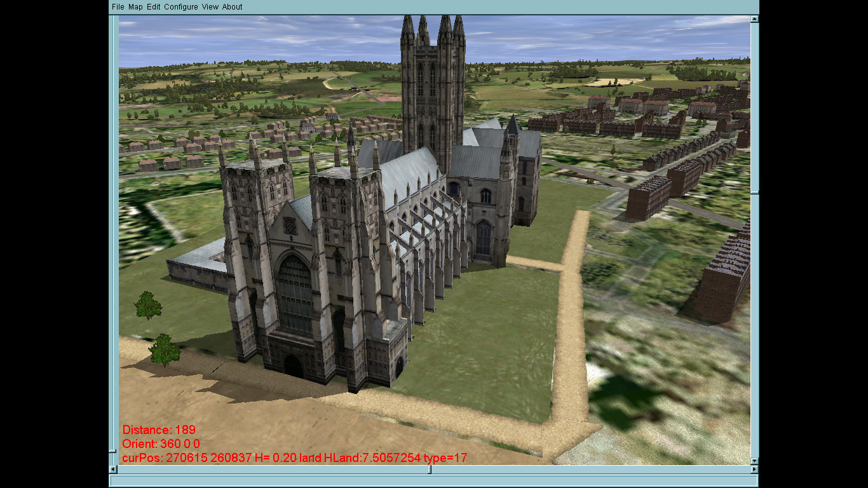Open the Map menu
Viewport: 868px width, 488px height.
point(135,7)
